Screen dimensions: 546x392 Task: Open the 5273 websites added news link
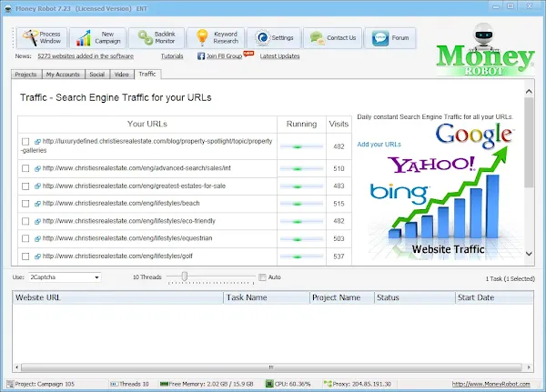(86, 56)
